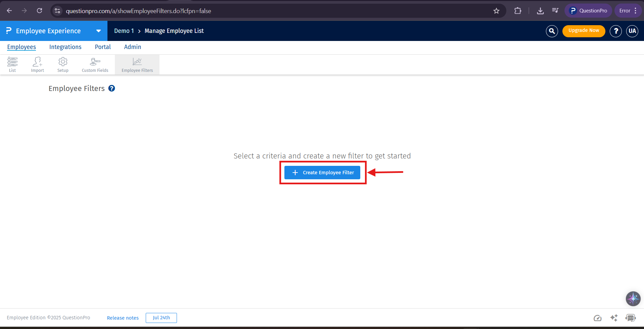Expand the Employee Experience product dropdown
The height and width of the screenshot is (329, 644).
[x=98, y=31]
